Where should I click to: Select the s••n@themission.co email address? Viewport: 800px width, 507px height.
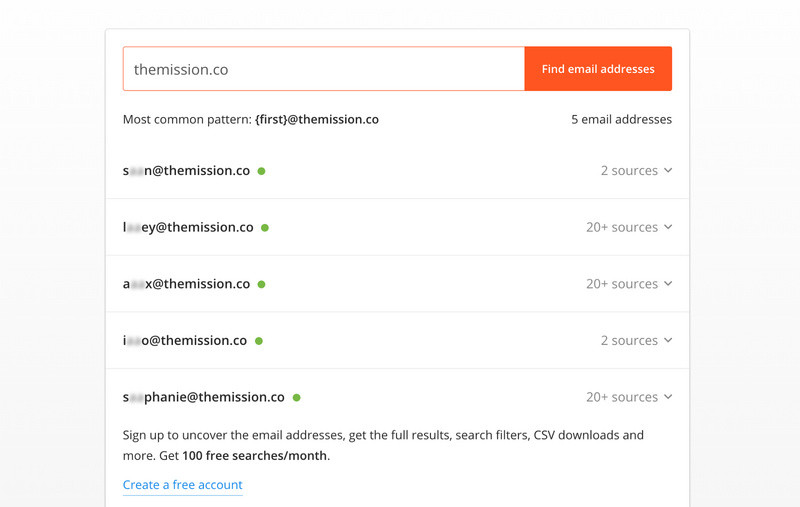(x=186, y=171)
